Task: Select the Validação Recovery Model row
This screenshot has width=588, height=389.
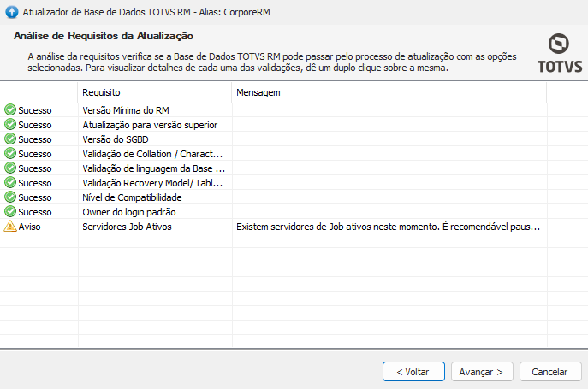Action: pyautogui.click(x=152, y=183)
